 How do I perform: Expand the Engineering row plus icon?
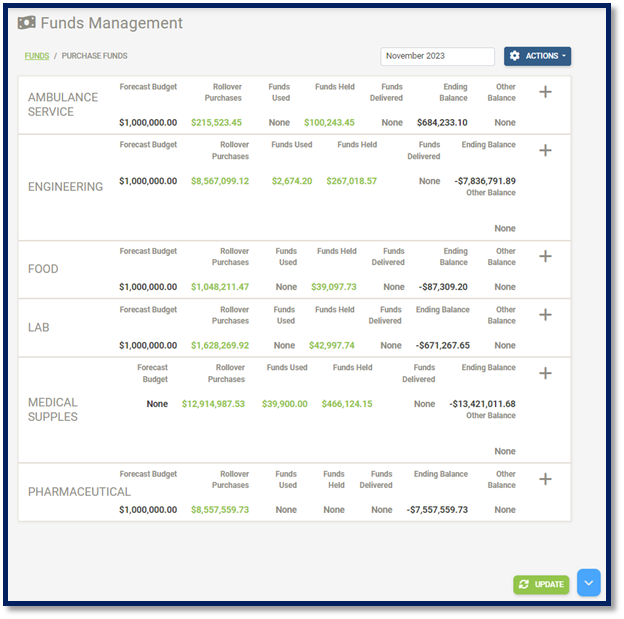tap(545, 150)
